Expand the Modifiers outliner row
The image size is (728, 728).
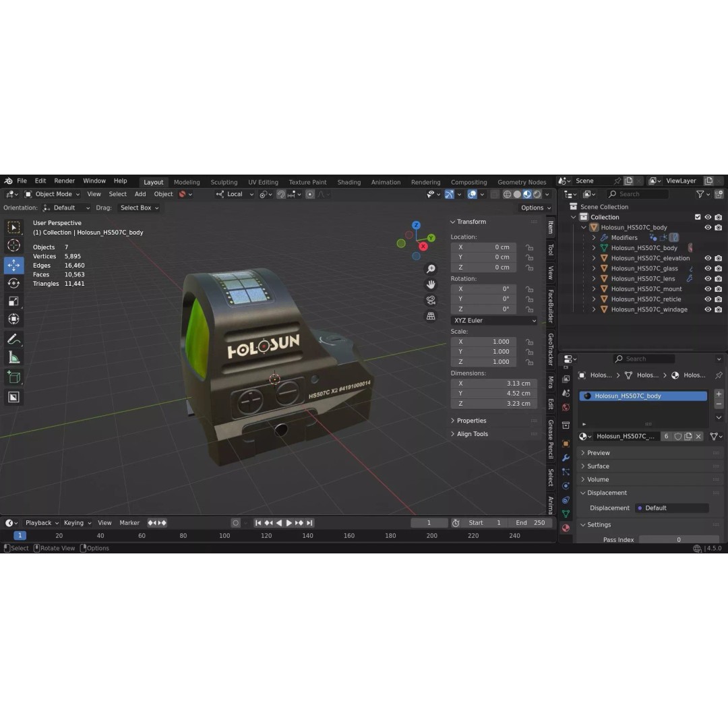pos(594,238)
